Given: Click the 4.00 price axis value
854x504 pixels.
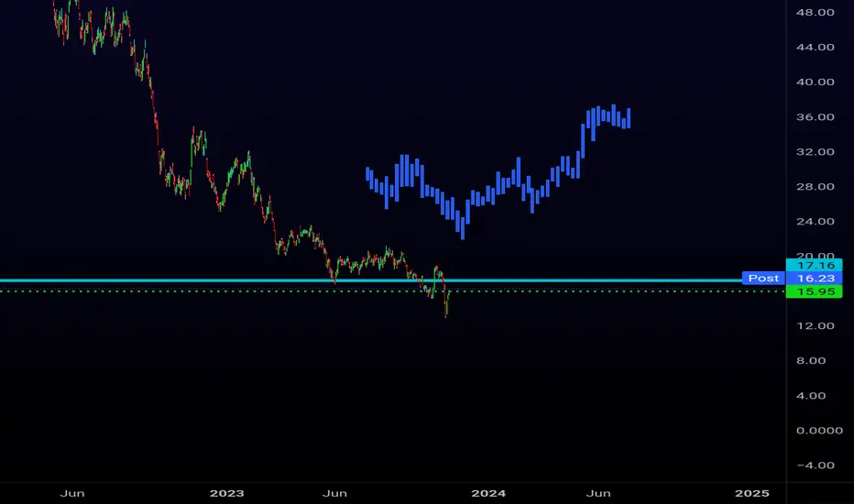Looking at the screenshot, I should pos(811,396).
